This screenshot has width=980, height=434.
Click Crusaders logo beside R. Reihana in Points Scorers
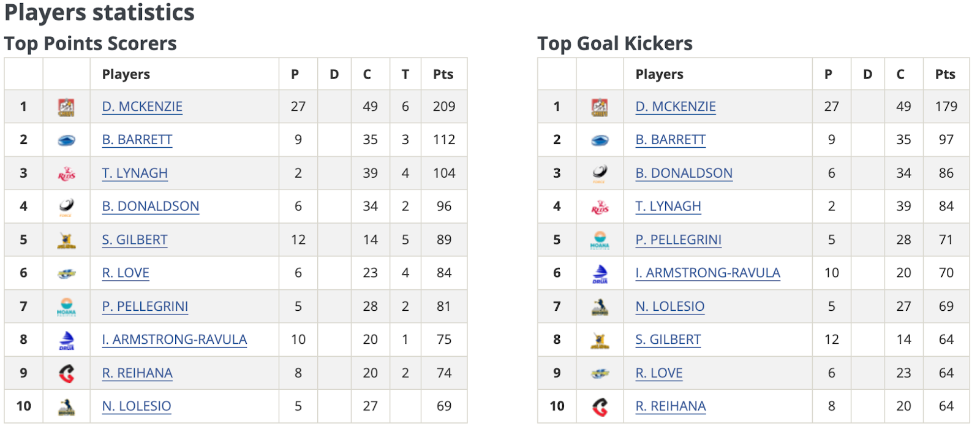(66, 373)
